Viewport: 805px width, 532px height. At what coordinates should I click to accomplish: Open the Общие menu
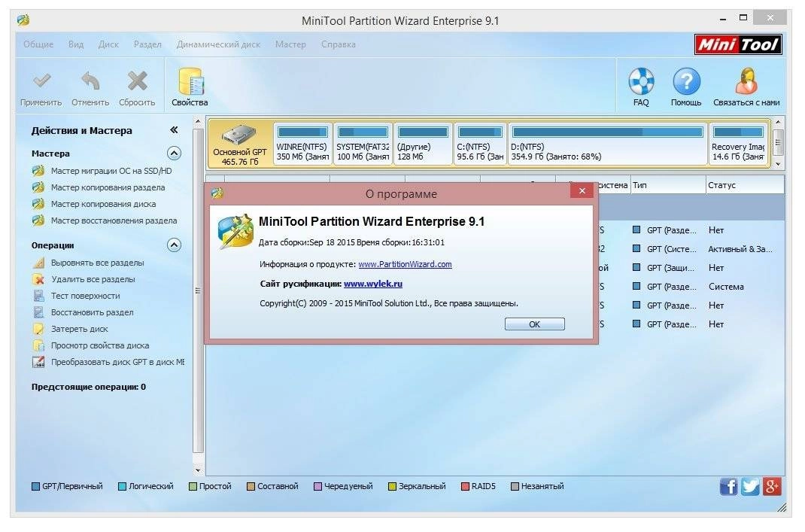[38, 44]
